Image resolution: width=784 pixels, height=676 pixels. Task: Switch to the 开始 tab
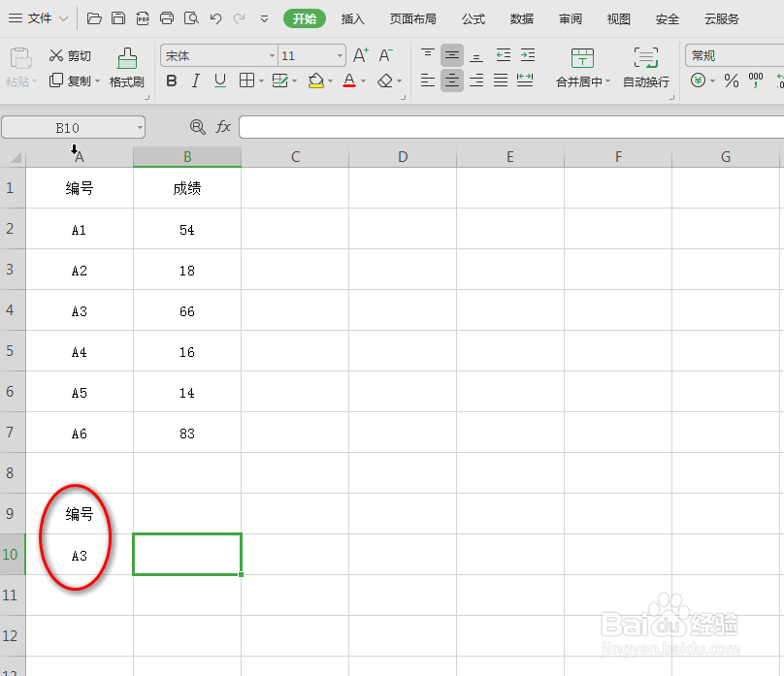tap(305, 19)
